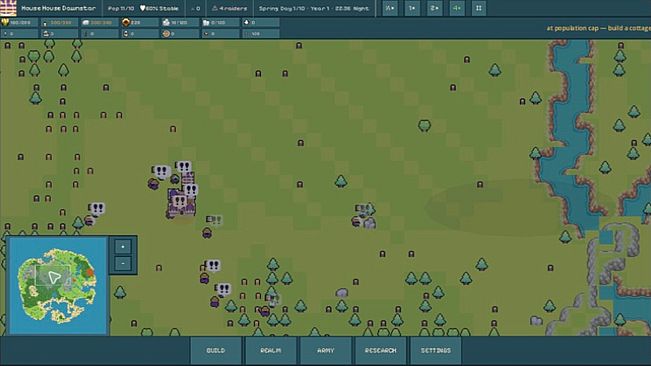The height and width of the screenshot is (366, 651).
Task: Open the Build menu
Action: [216, 350]
